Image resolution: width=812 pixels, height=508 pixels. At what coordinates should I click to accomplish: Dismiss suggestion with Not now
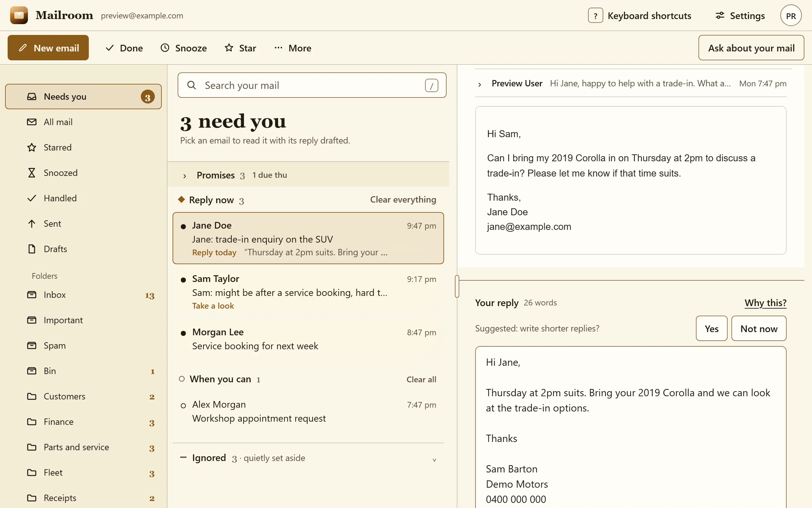tap(759, 328)
